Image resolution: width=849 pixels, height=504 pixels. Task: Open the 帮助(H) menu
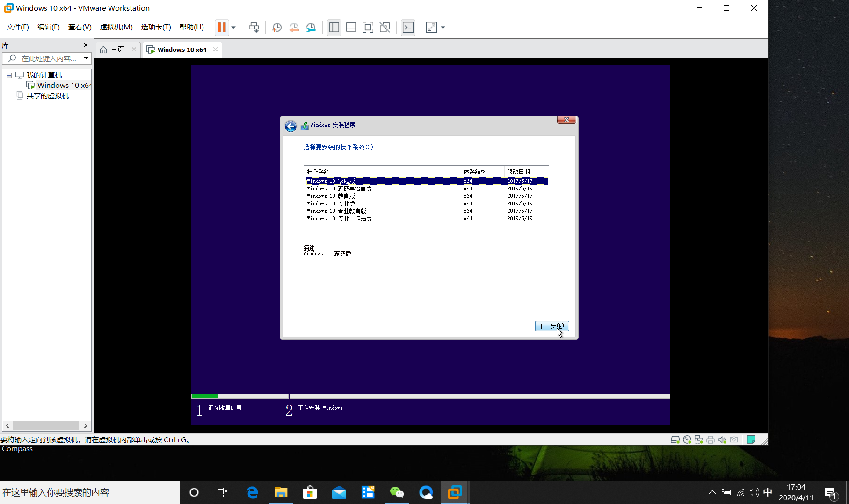[x=192, y=27]
